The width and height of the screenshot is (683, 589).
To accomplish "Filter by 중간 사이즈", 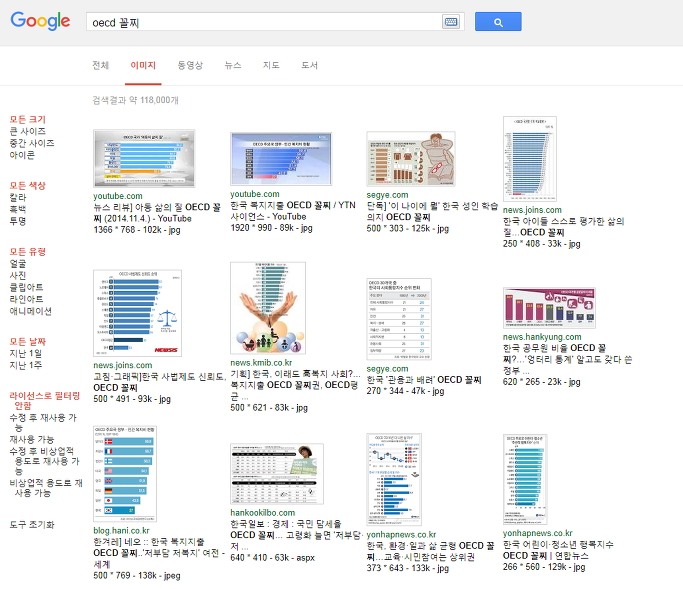I will coord(32,143).
